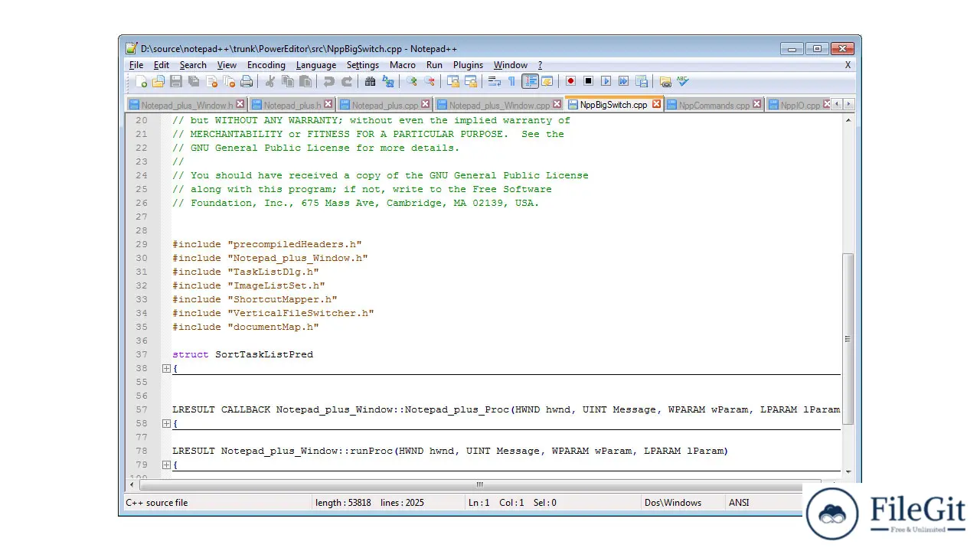Toggle synchronize vertical scrolling

tap(453, 81)
